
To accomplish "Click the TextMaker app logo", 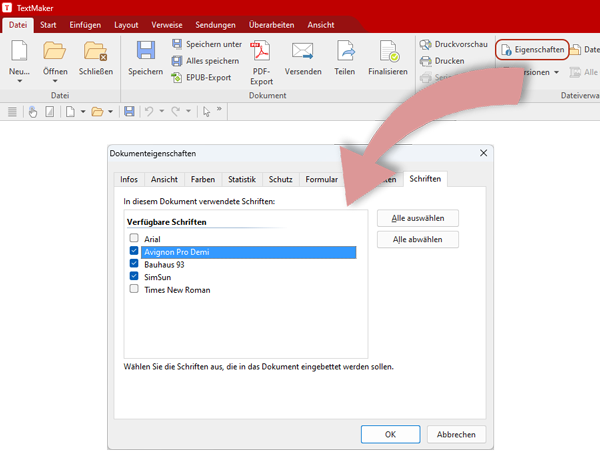I will (x=7, y=8).
